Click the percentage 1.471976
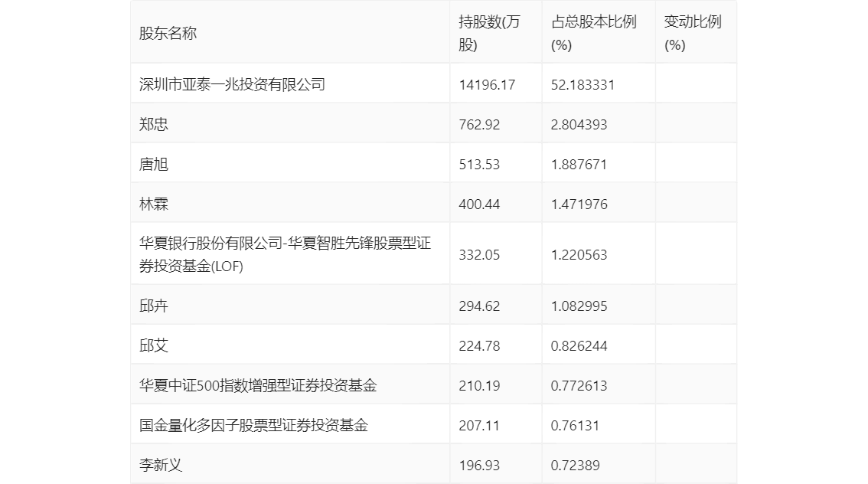The height and width of the screenshot is (484, 868). click(x=579, y=204)
